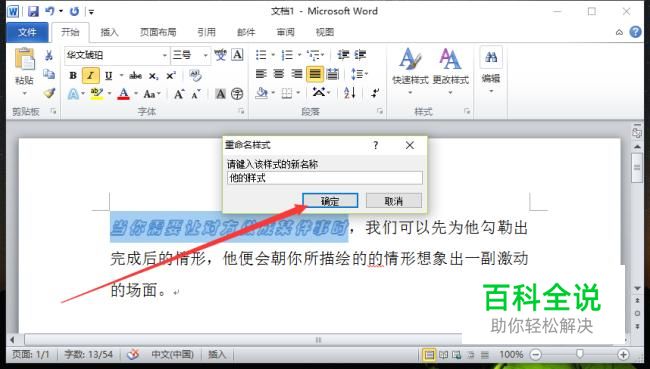Click the Sort A-Z icon

pos(350,93)
